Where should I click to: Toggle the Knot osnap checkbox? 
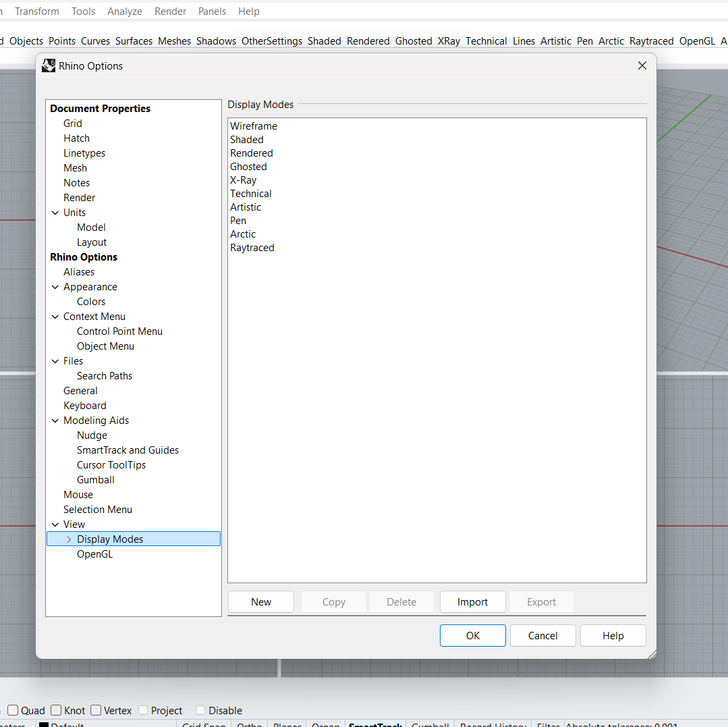pyautogui.click(x=56, y=710)
